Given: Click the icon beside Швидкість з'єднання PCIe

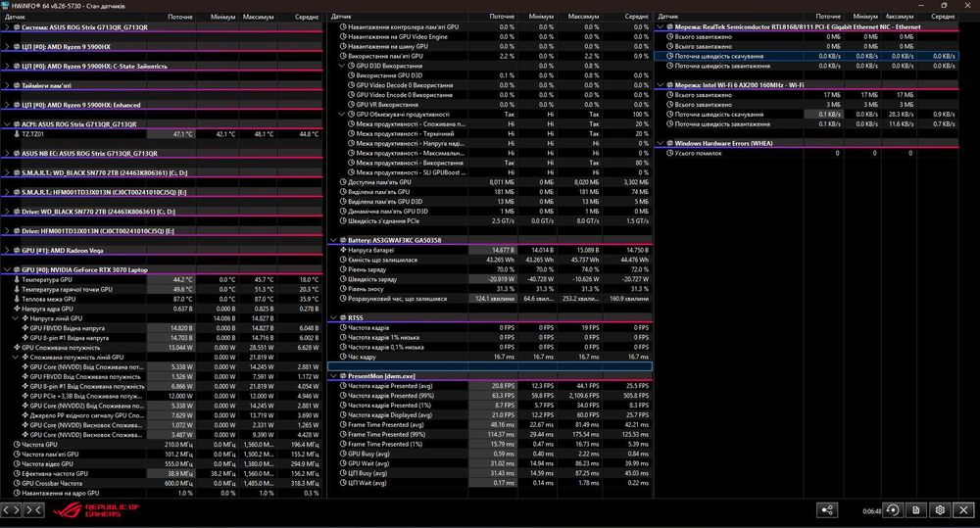Looking at the screenshot, I should tap(343, 221).
